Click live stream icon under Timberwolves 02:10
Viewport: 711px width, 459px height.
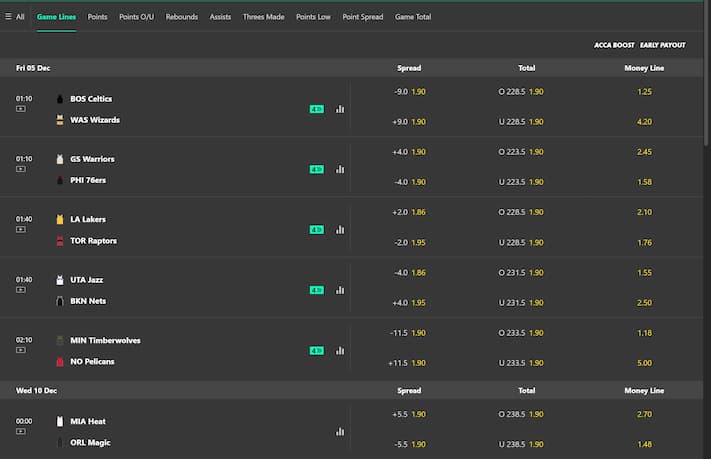(x=21, y=350)
